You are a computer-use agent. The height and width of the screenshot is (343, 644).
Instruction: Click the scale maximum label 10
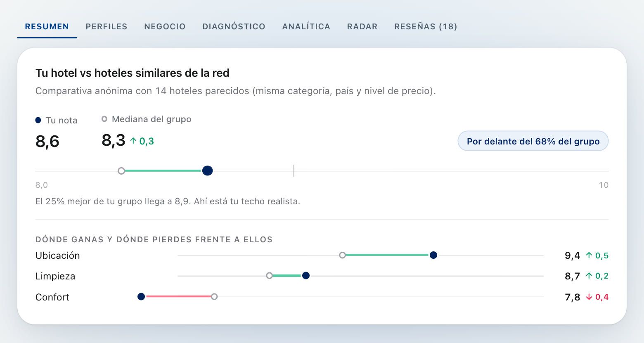point(604,185)
